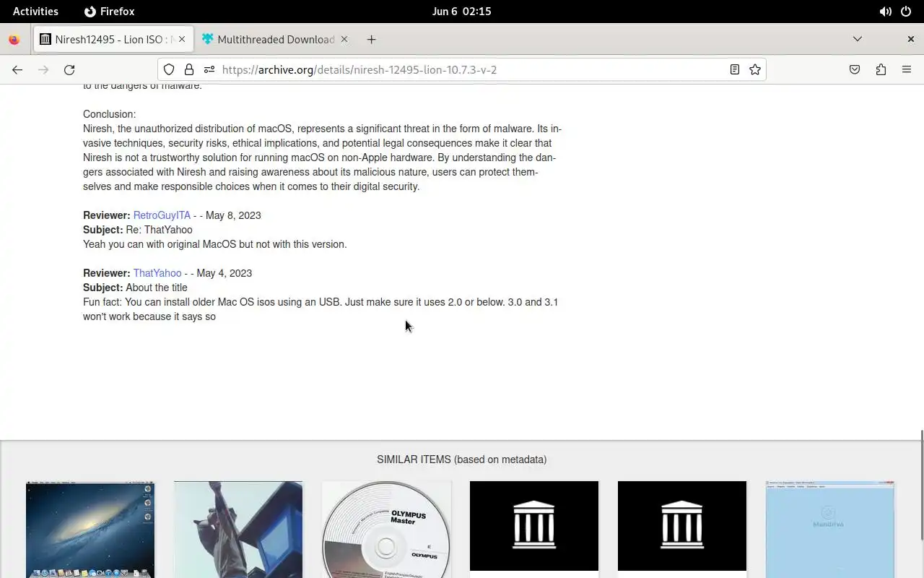Screen dimensions: 924x578
Task: Open site permissions icon in address bar
Action: 209,69
